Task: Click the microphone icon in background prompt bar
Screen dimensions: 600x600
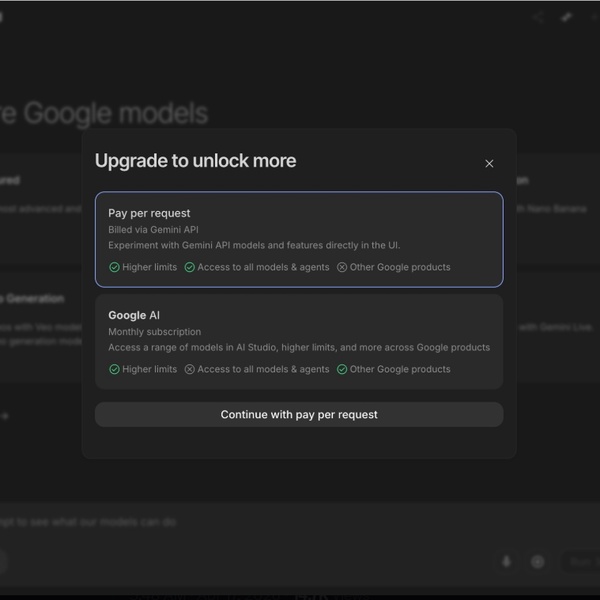Action: point(507,562)
